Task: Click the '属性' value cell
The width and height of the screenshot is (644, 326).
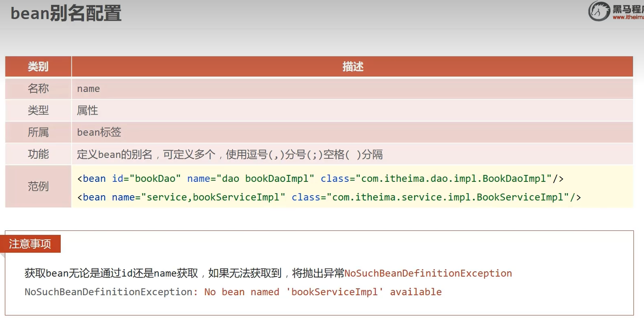Action: (87, 110)
